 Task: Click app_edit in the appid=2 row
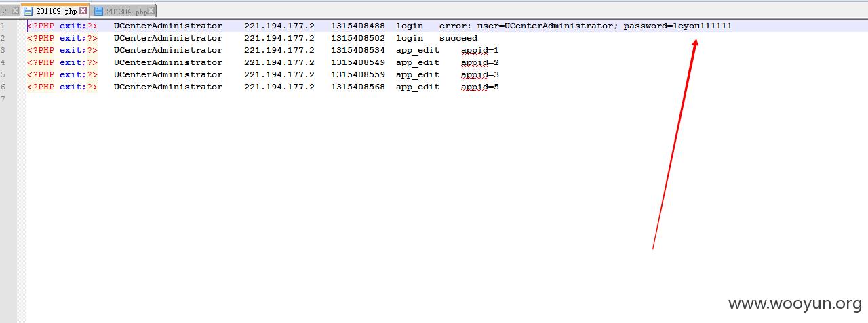[418, 62]
